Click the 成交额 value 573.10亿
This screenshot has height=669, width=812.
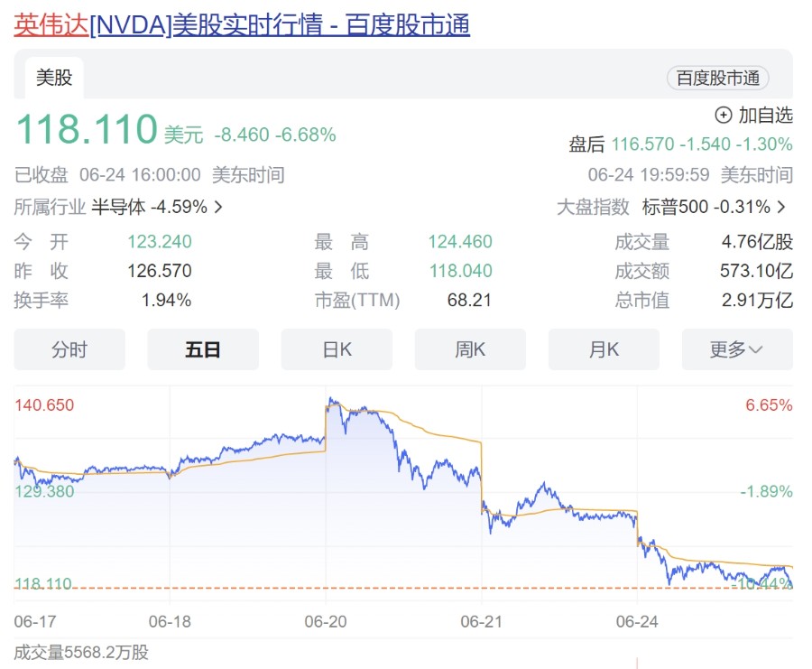click(756, 271)
